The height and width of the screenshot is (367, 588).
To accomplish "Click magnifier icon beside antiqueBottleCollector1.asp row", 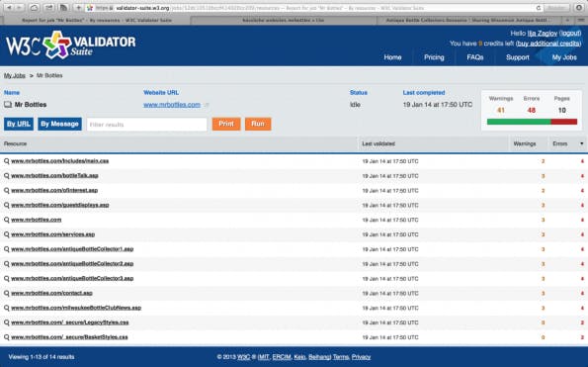I will pyautogui.click(x=6, y=249).
